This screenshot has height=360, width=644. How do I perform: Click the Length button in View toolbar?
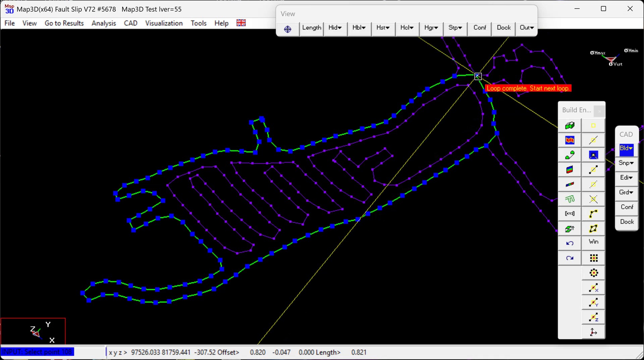coord(311,28)
